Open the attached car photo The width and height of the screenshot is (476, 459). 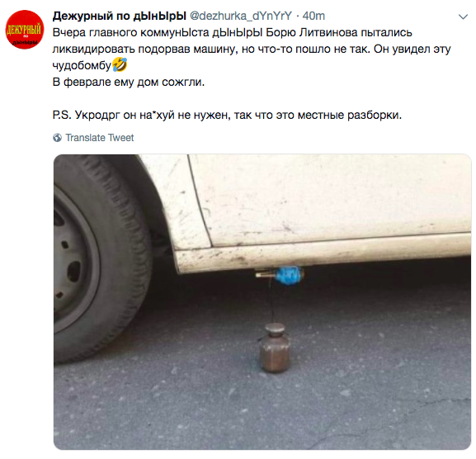point(262,302)
